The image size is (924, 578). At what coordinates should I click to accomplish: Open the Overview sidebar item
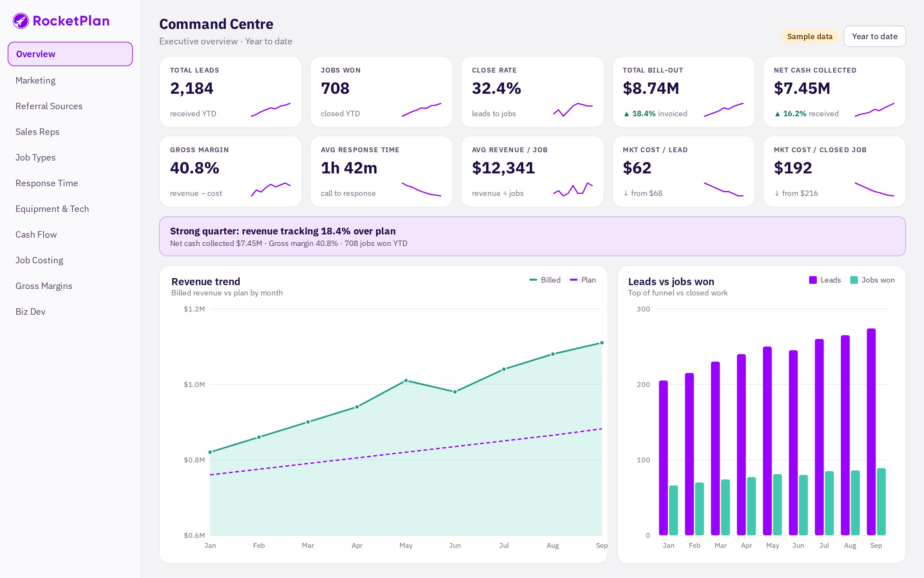(x=70, y=54)
